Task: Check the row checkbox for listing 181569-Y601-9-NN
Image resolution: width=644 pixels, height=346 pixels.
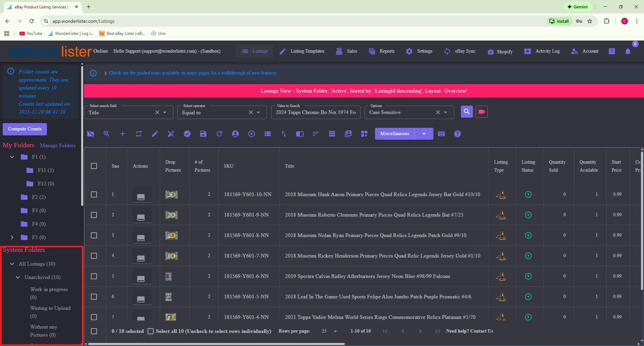Action: 94,215
